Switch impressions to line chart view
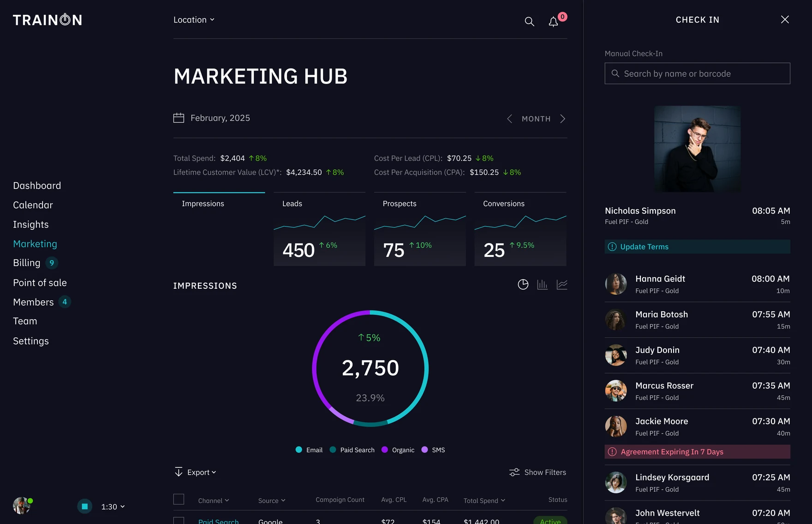Screen dimensions: 812x524 [x=562, y=285]
